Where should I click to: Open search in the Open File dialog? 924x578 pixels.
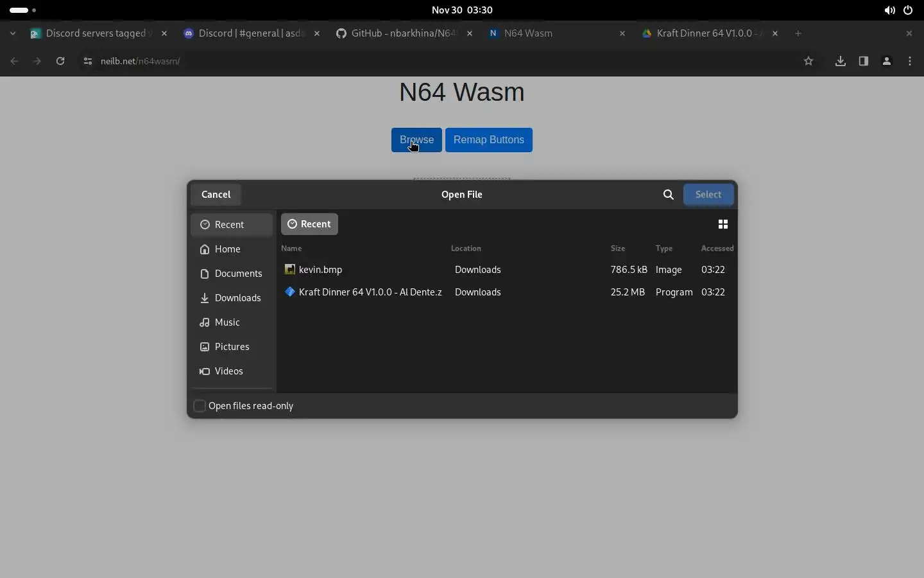(669, 195)
